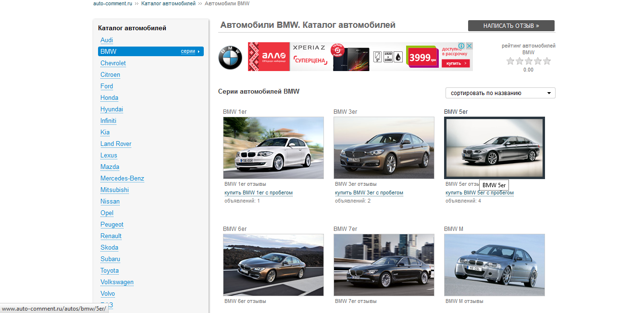Image resolution: width=644 pixels, height=313 pixels.
Task: Click the BMW M title above photo
Action: (x=454, y=229)
